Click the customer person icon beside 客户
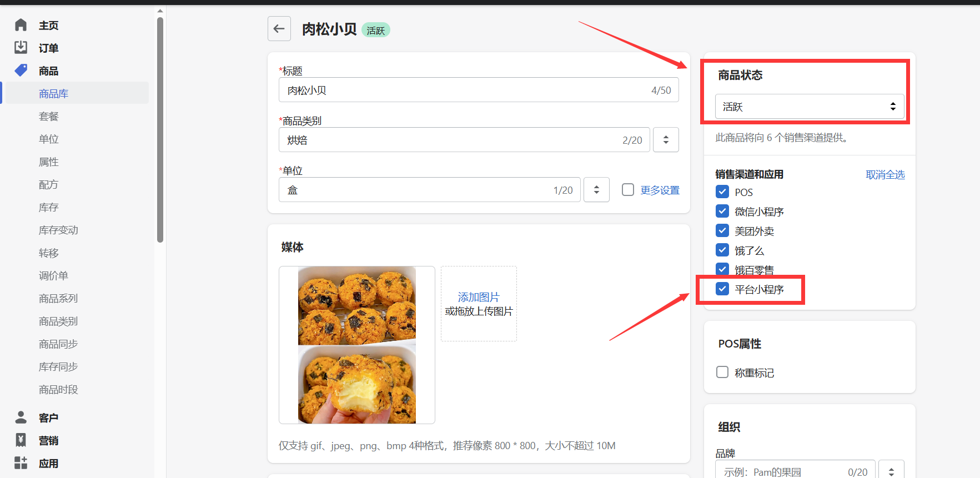Screen dimensions: 980x478 (21, 417)
